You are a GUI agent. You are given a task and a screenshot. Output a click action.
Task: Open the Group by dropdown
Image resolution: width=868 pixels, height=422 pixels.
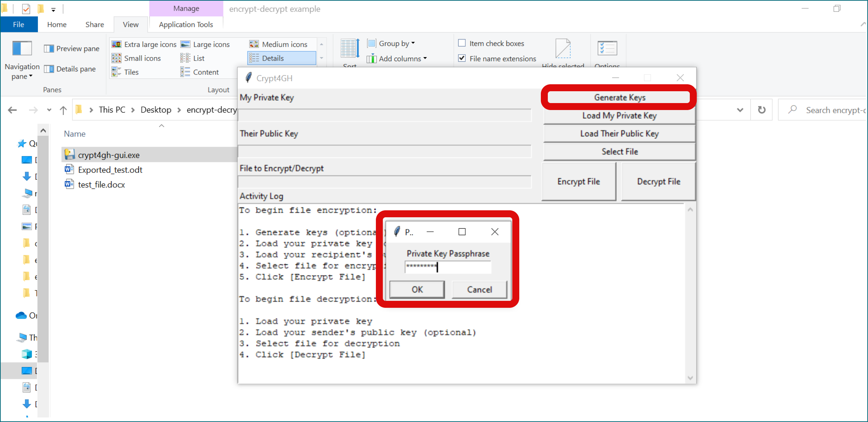(x=392, y=44)
